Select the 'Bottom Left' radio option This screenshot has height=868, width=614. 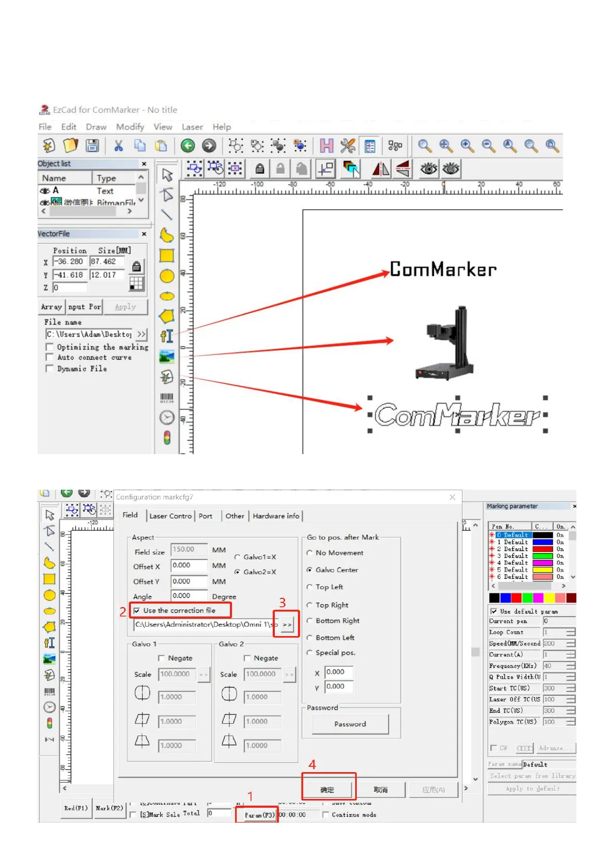309,638
